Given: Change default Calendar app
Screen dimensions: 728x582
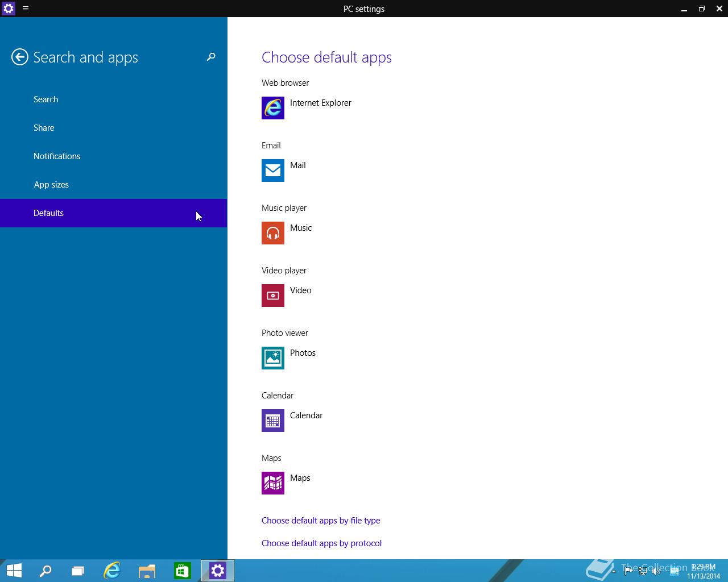Looking at the screenshot, I should pyautogui.click(x=306, y=415).
